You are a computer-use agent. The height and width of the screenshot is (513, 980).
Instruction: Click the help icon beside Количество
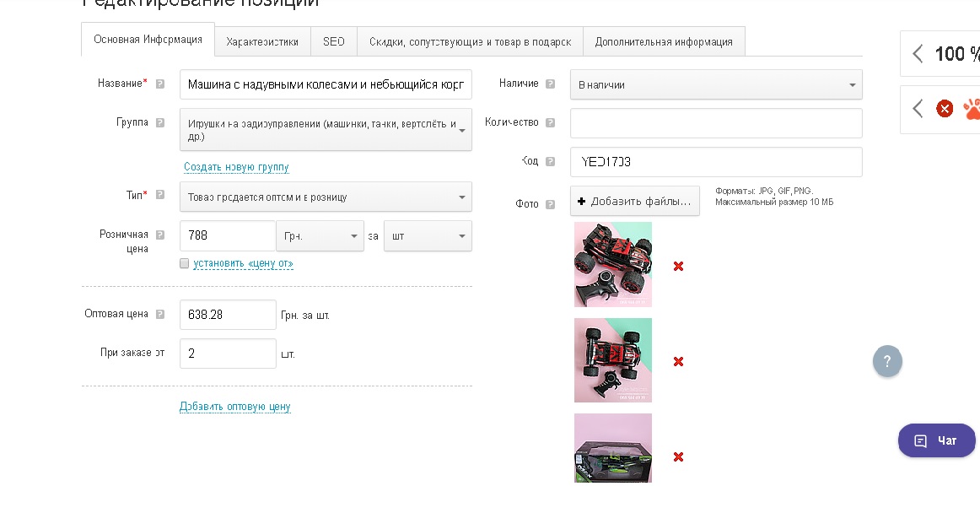pos(550,122)
